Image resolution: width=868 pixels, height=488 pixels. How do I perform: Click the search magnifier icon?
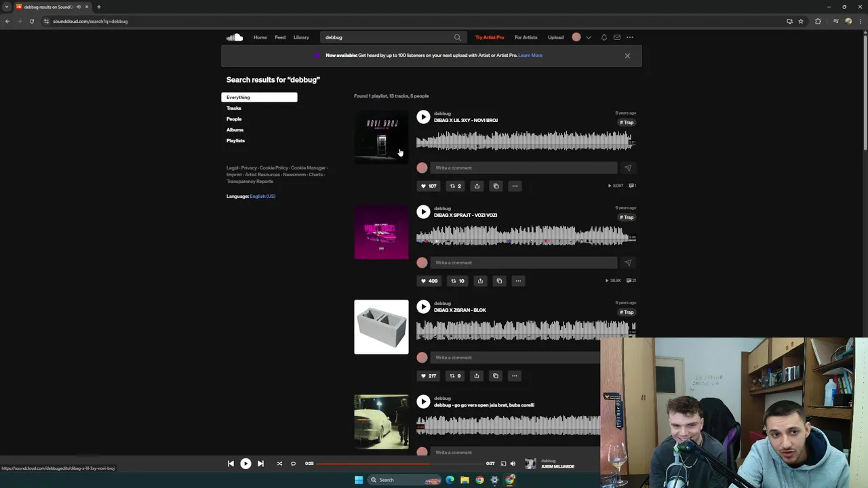point(457,37)
